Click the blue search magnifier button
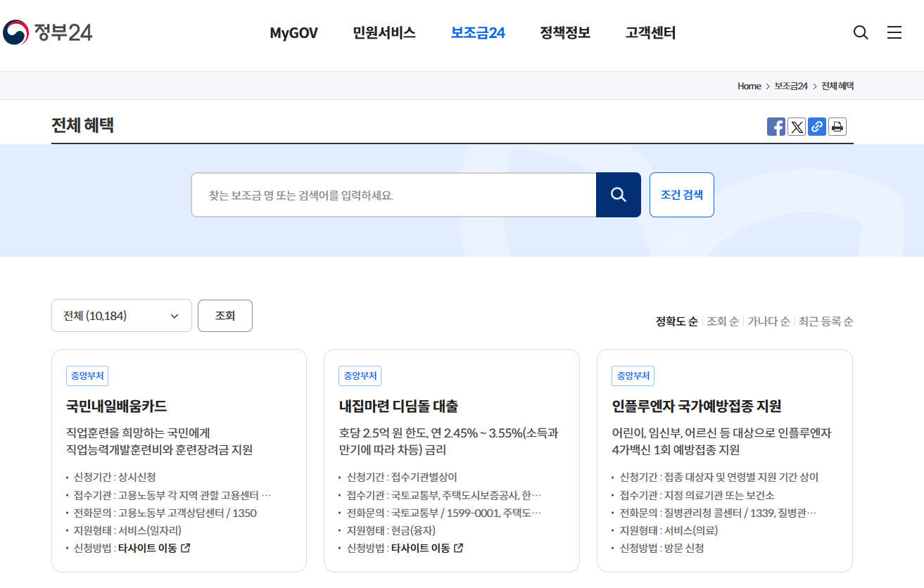This screenshot has width=924, height=588. click(x=618, y=195)
